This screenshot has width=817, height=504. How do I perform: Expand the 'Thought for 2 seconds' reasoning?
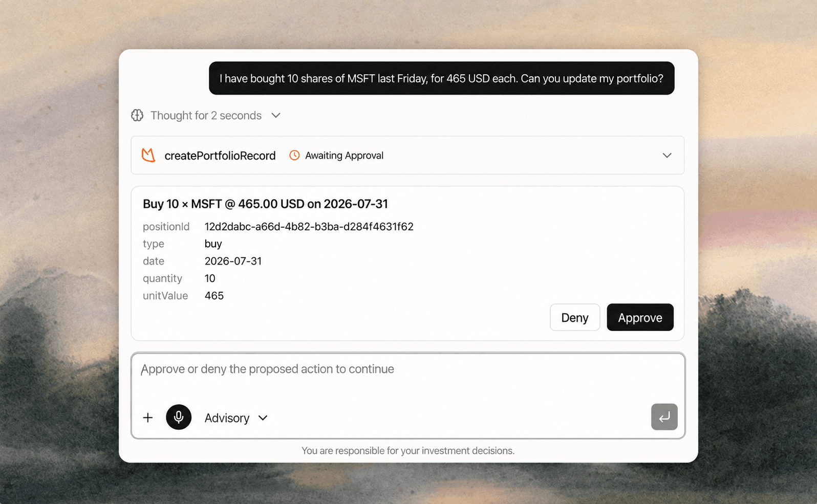click(206, 116)
